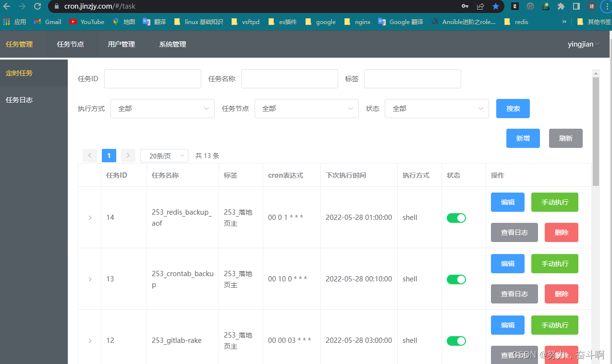Open the 执行方式 dropdown
This screenshot has height=364, width=612.
coord(162,109)
